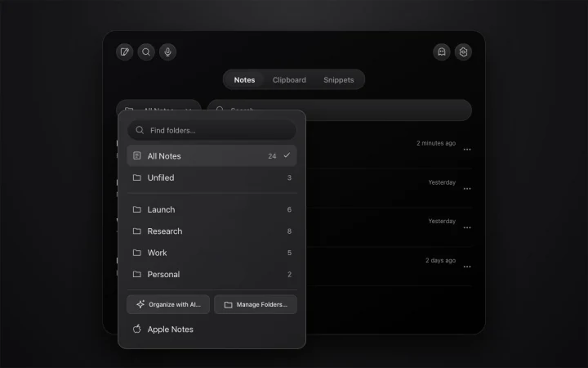Click the Apple logo icon
588x368 pixels.
click(137, 329)
